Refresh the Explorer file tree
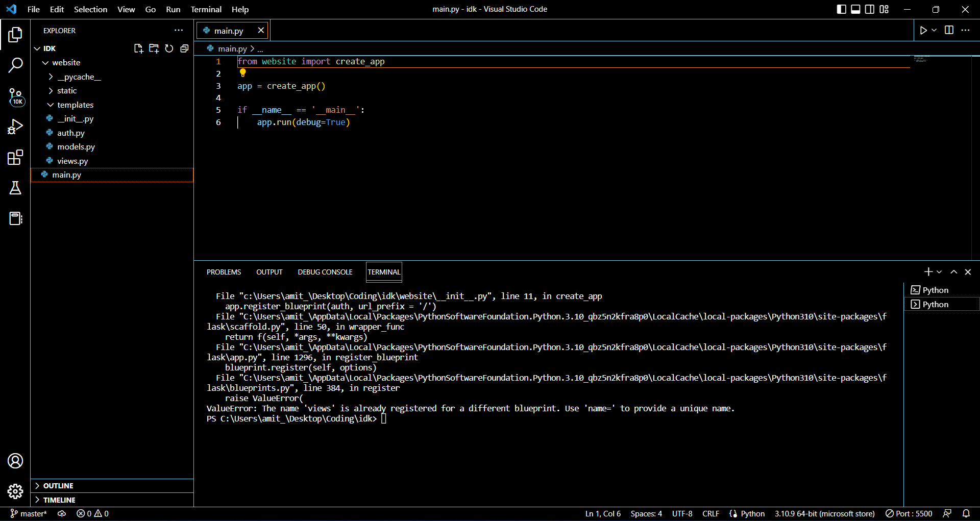 [x=169, y=48]
